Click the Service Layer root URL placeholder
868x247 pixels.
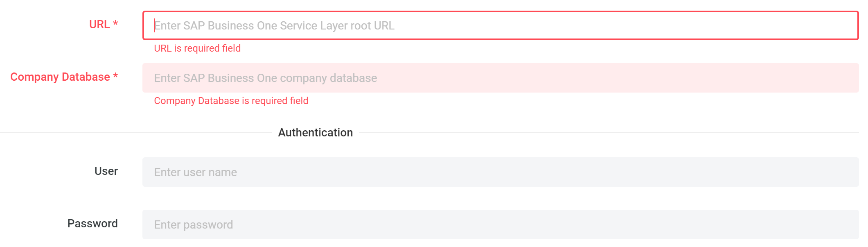[274, 26]
